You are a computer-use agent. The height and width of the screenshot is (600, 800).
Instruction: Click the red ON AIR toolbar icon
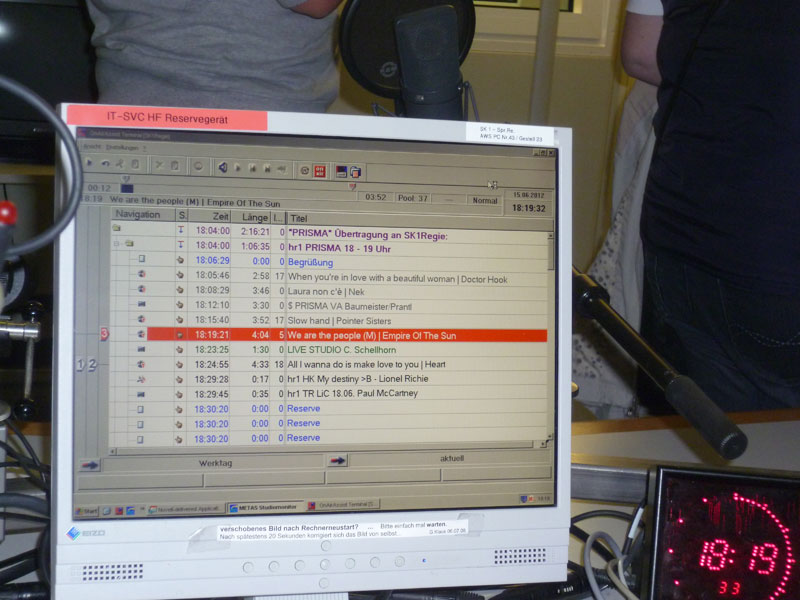click(320, 171)
